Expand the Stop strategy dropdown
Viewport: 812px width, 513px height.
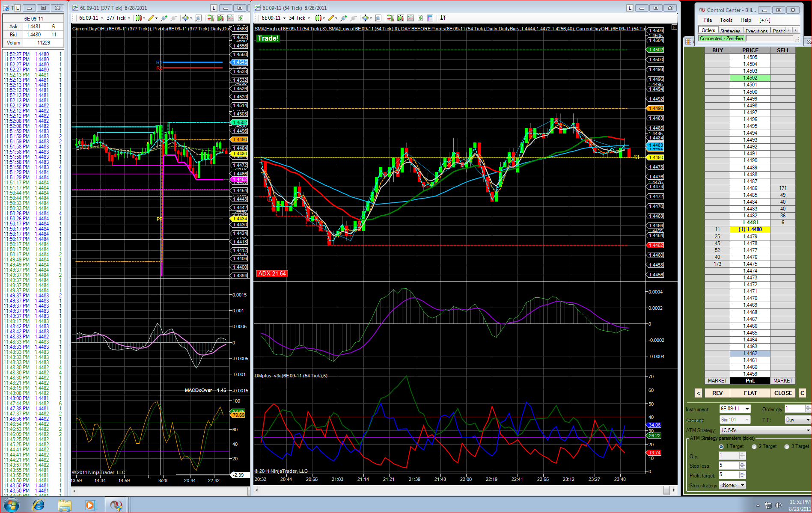pos(742,485)
